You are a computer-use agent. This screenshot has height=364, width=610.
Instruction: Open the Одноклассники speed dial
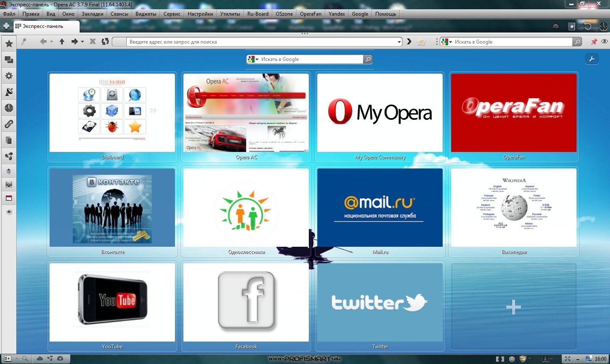pos(246,212)
